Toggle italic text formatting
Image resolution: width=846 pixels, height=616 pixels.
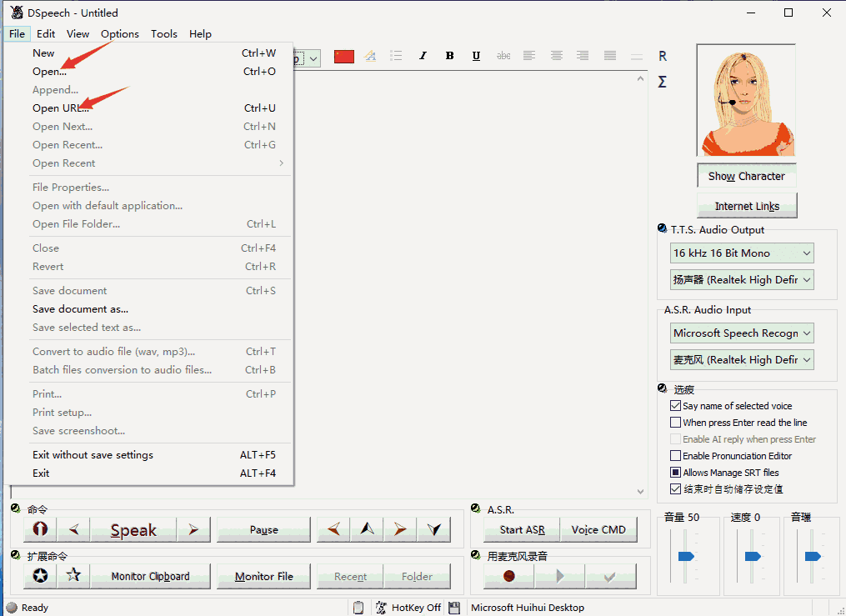(423, 56)
